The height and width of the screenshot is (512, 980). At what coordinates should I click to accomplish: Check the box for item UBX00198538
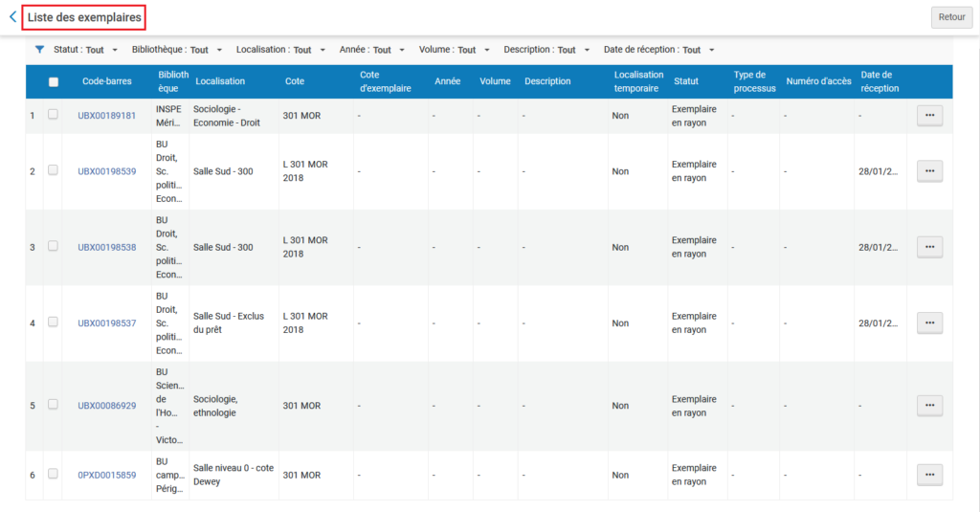click(x=54, y=246)
